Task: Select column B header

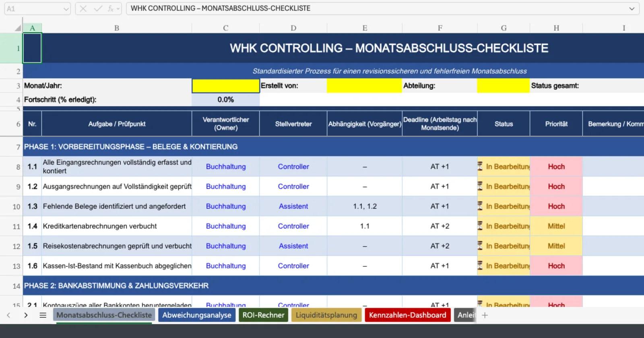Action: pyautogui.click(x=117, y=28)
